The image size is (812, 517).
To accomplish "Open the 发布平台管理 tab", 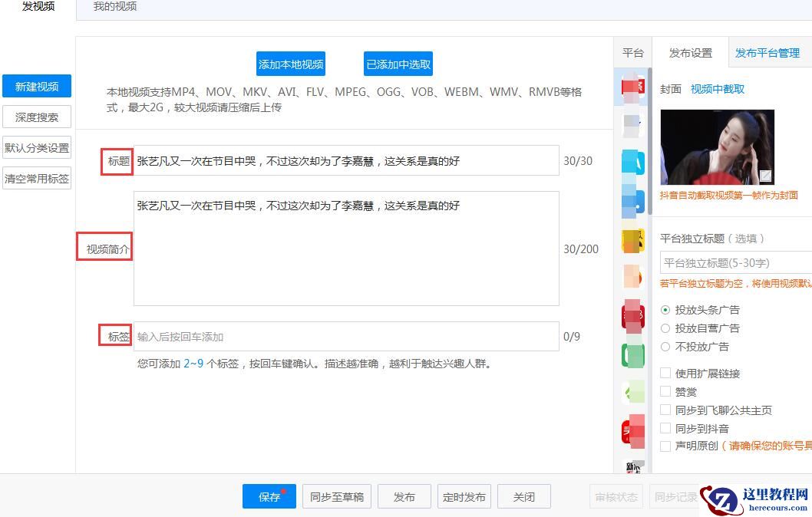I will click(x=767, y=53).
